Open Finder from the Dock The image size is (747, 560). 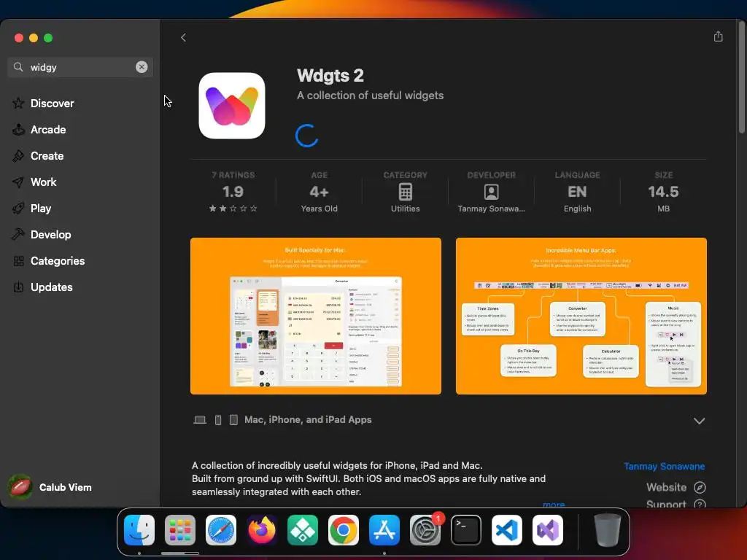pos(139,530)
